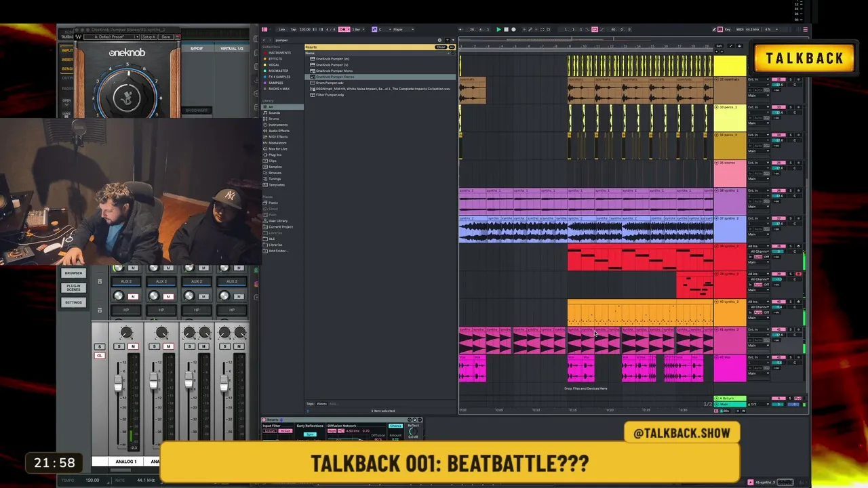Click the red MIDI clip in the arrangement

(639, 258)
